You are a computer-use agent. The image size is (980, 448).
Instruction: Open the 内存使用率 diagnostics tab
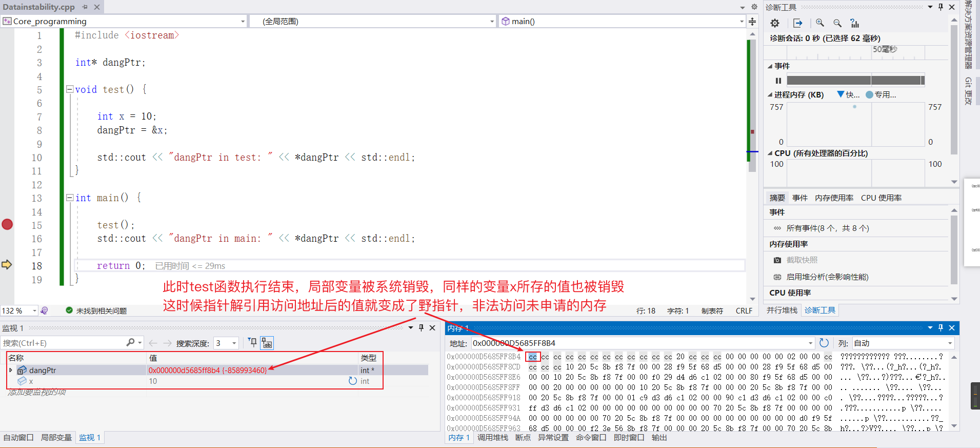834,198
